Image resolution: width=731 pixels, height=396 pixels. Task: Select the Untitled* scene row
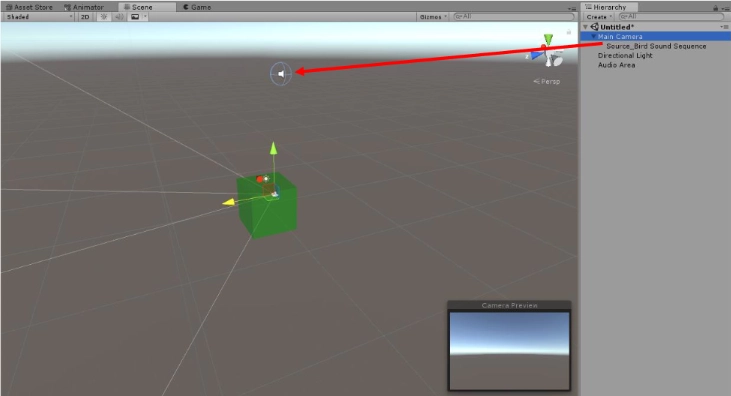click(x=655, y=27)
